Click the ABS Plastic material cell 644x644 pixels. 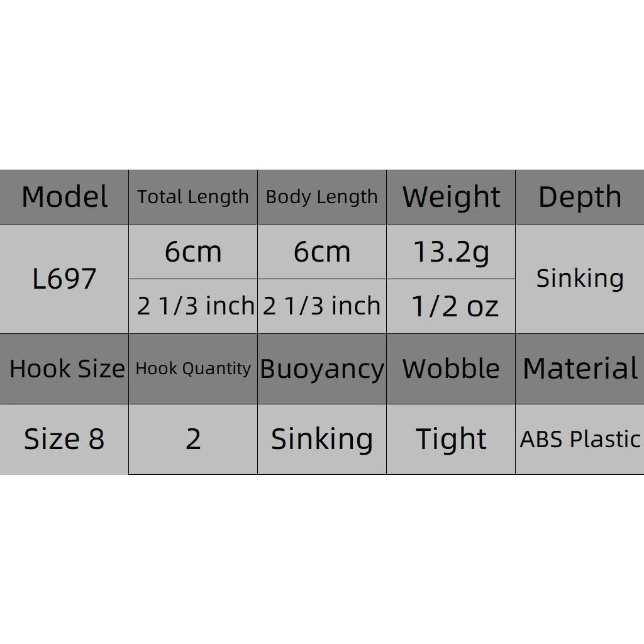tap(579, 439)
